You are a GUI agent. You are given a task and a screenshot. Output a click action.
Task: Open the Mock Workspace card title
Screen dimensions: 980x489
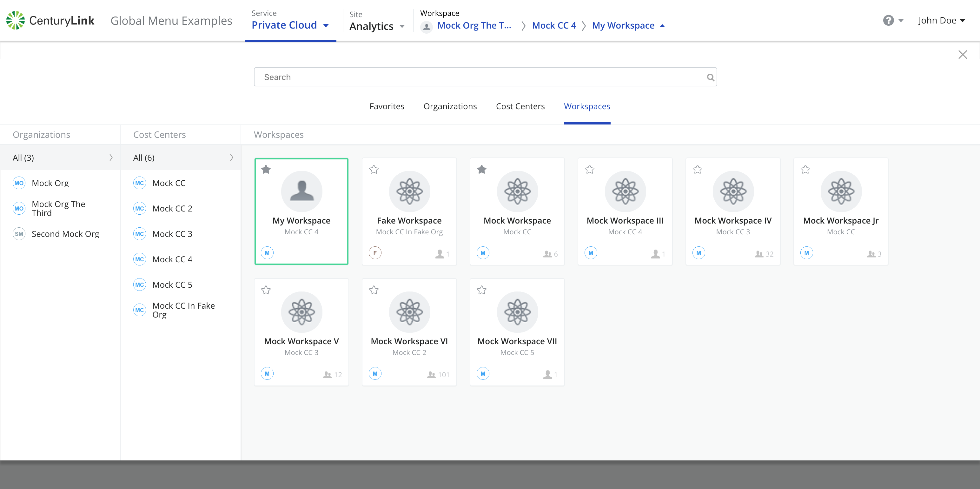pos(517,221)
